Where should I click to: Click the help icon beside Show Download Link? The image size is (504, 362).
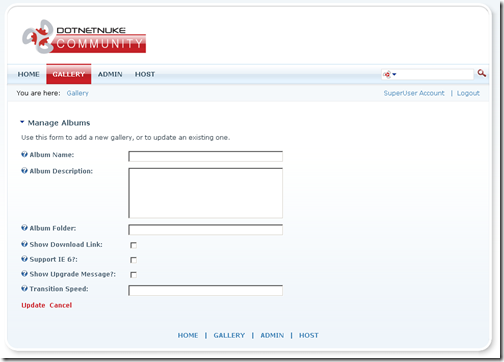24,244
